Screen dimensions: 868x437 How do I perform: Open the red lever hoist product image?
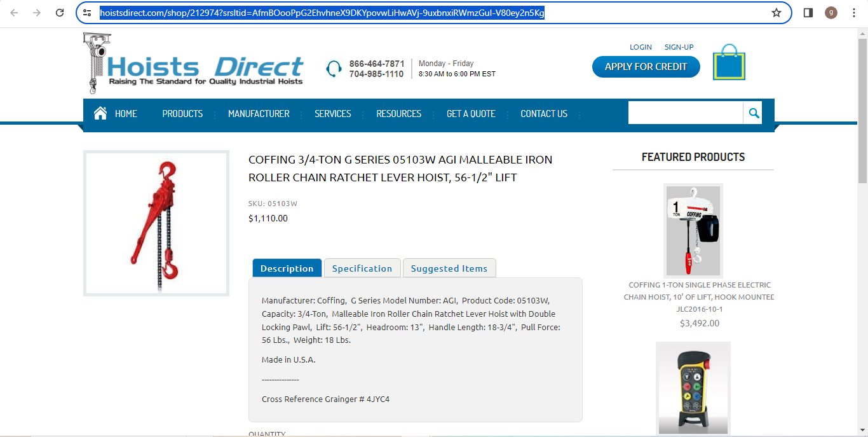(156, 223)
